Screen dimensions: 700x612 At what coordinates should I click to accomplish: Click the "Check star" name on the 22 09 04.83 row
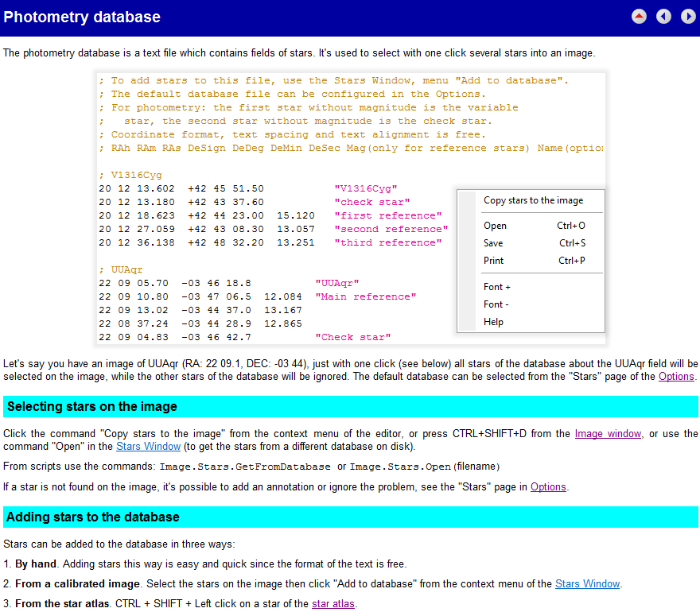[353, 337]
